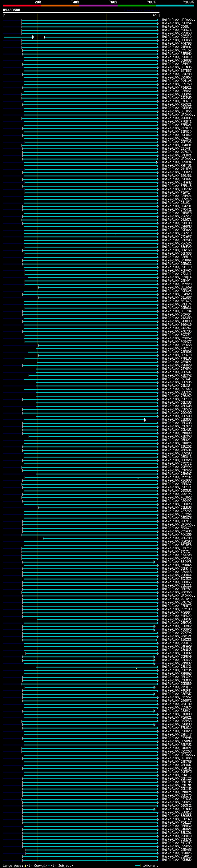Select the UniRef100_C1KBY5 label
Viewport: 197px width, 868px height.
[x=176, y=443]
